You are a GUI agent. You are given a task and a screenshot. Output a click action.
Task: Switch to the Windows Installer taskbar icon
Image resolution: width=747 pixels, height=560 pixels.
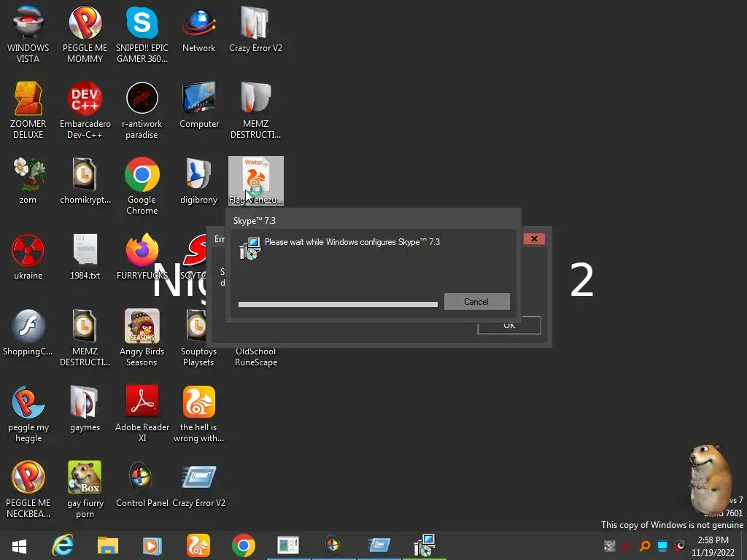pos(424,545)
